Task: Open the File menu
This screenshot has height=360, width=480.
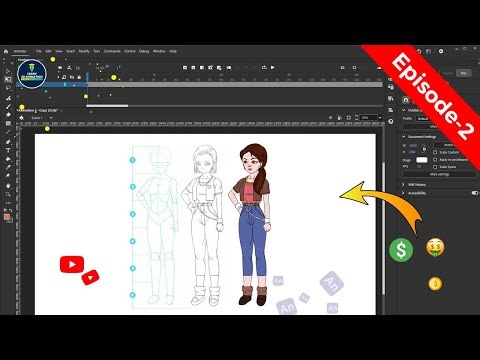Action: (39, 51)
